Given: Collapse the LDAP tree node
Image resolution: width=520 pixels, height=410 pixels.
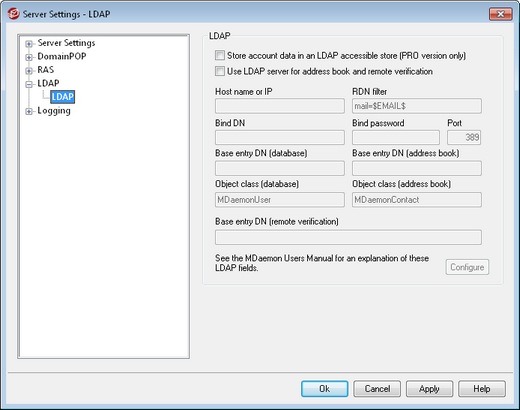Looking at the screenshot, I should click(29, 84).
